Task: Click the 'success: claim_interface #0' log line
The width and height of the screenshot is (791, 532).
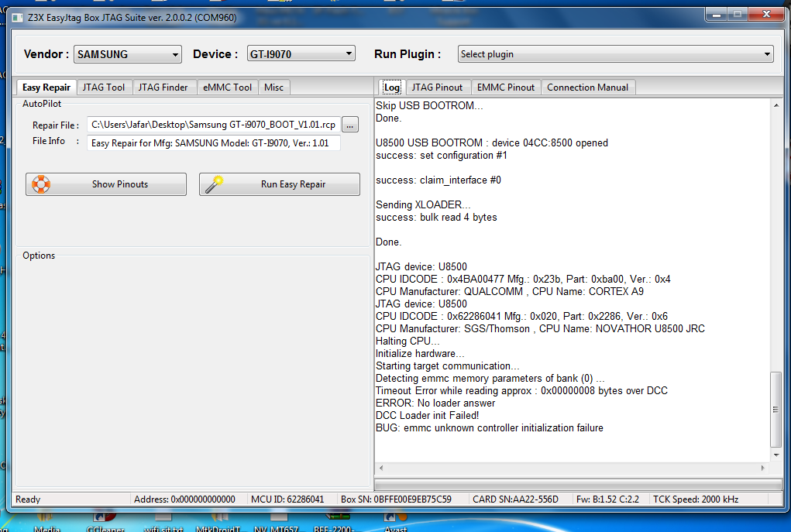Action: coord(438,180)
